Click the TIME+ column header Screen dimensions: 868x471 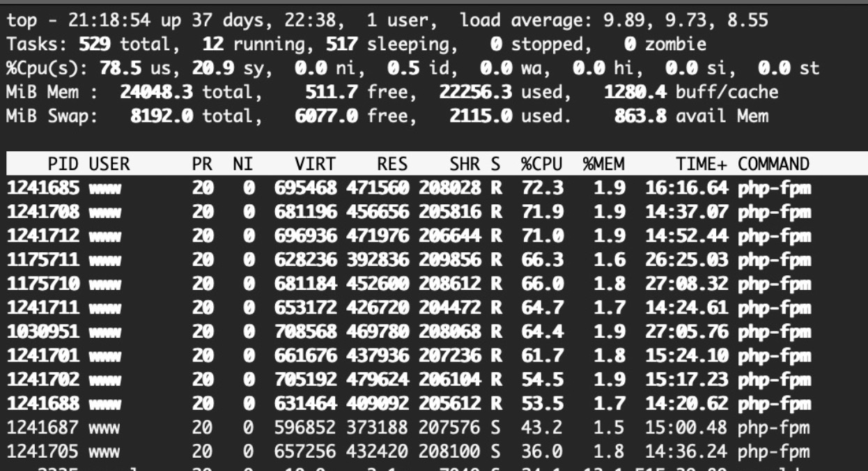point(701,164)
